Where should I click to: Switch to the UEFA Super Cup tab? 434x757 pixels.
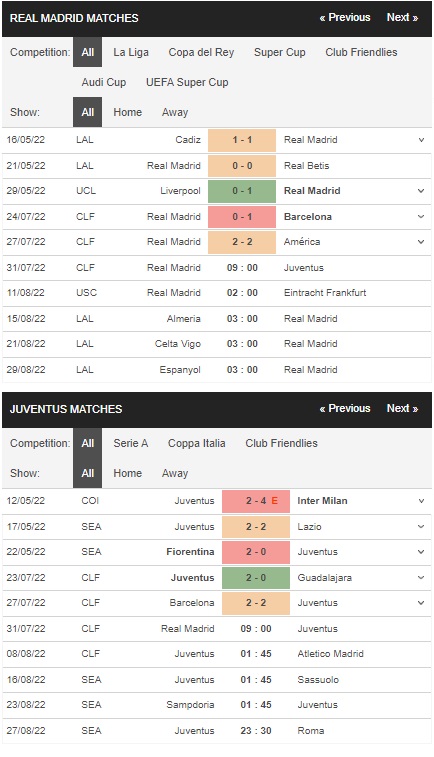point(187,82)
